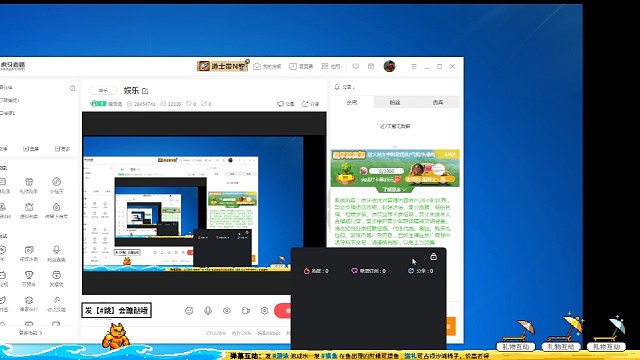Click the lock icon on dark overlay

tap(433, 256)
